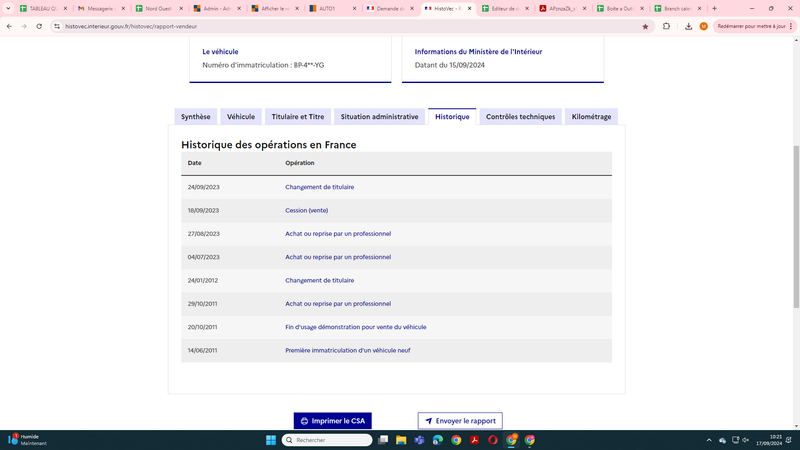Bookmark this page with the star icon
The height and width of the screenshot is (450, 800).
click(x=645, y=27)
